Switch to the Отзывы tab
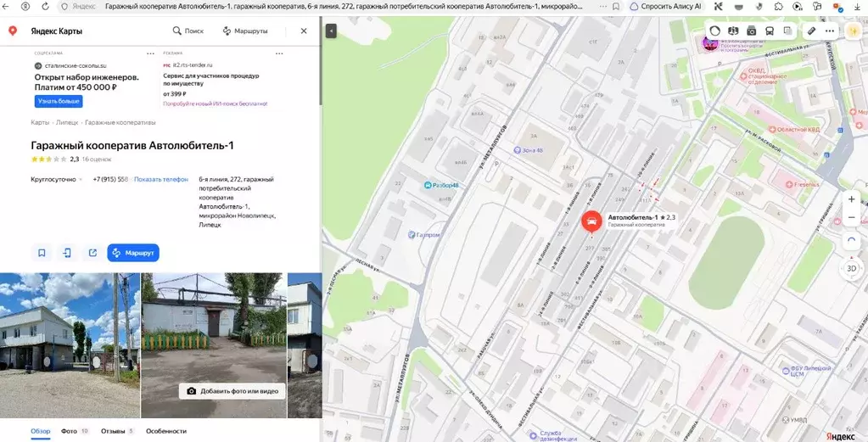 click(x=117, y=431)
